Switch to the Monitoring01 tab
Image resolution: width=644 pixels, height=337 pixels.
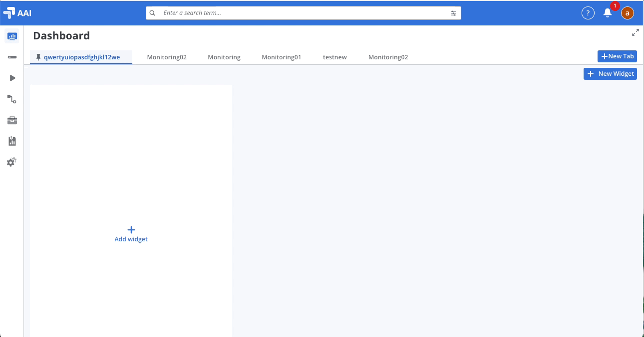[x=282, y=57]
